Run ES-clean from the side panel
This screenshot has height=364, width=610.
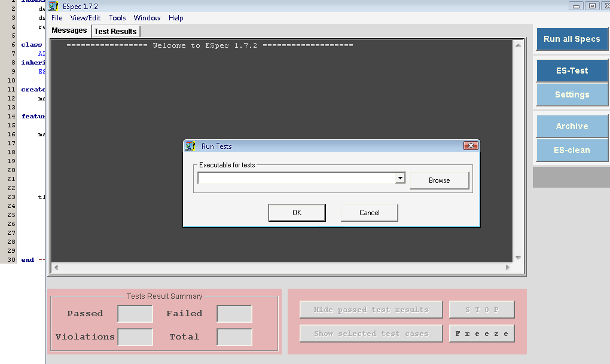pos(572,150)
